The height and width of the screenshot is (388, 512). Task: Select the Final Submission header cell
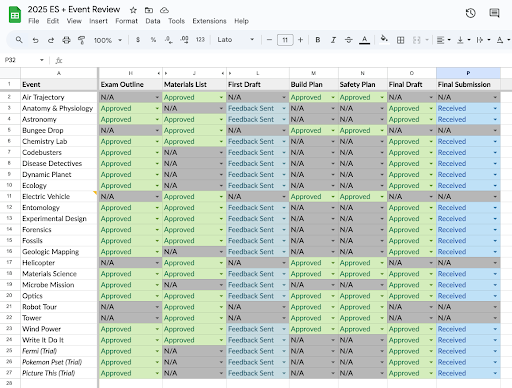[468, 84]
